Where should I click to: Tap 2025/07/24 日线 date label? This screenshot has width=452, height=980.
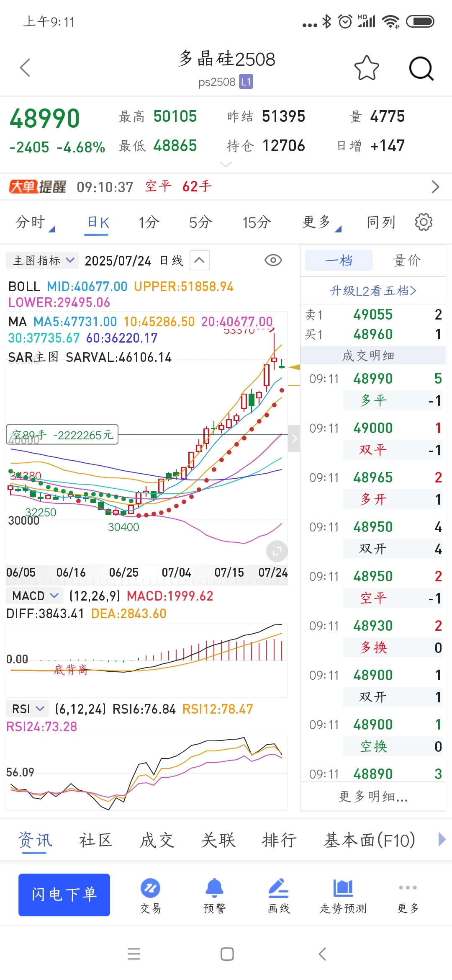pyautogui.click(x=134, y=260)
